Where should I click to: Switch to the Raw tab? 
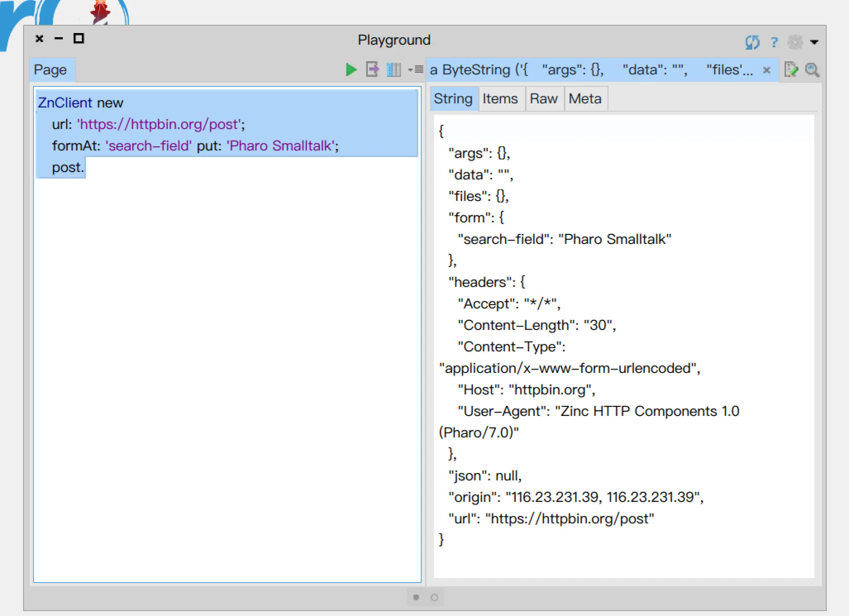tap(544, 99)
